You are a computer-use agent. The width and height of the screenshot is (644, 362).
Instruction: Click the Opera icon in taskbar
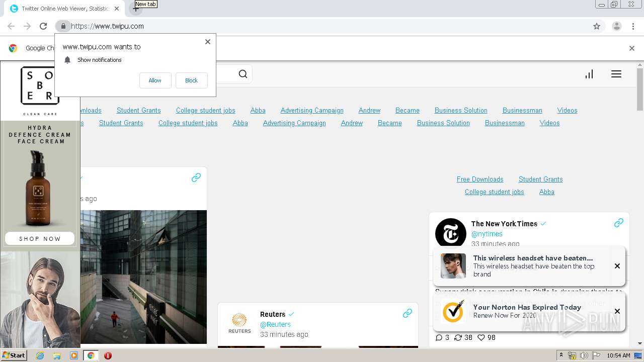coord(108,355)
